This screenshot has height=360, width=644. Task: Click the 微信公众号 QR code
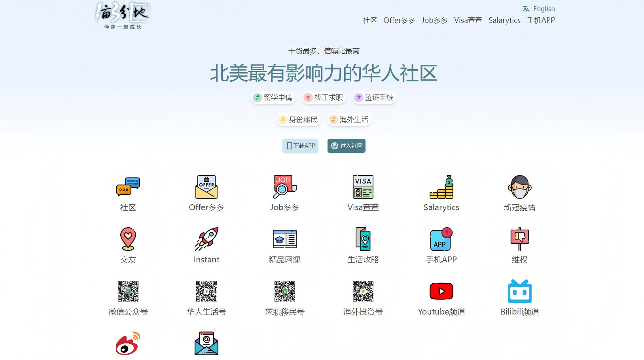128,291
